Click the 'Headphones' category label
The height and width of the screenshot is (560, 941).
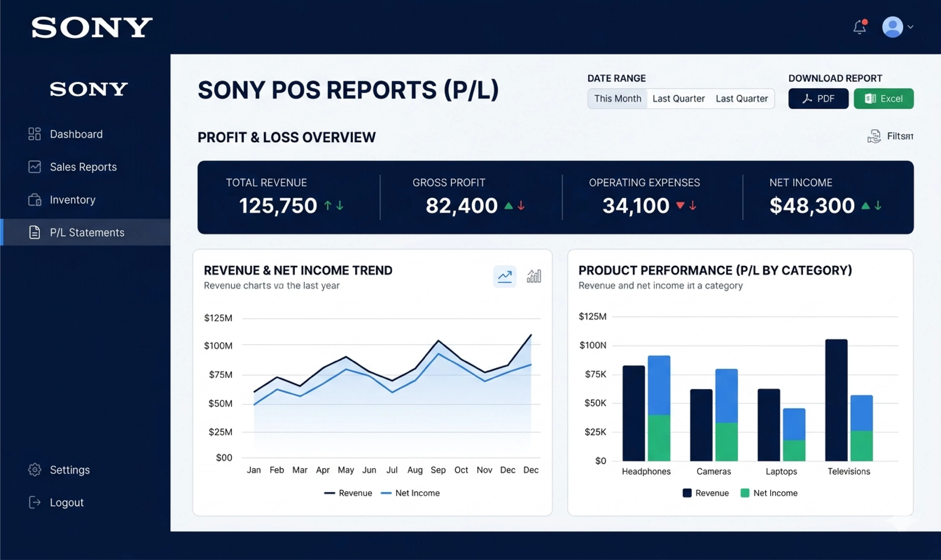(646, 472)
